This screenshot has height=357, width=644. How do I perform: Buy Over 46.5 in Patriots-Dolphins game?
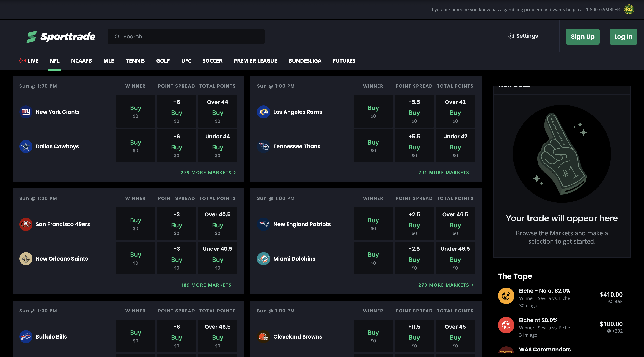pos(455,223)
